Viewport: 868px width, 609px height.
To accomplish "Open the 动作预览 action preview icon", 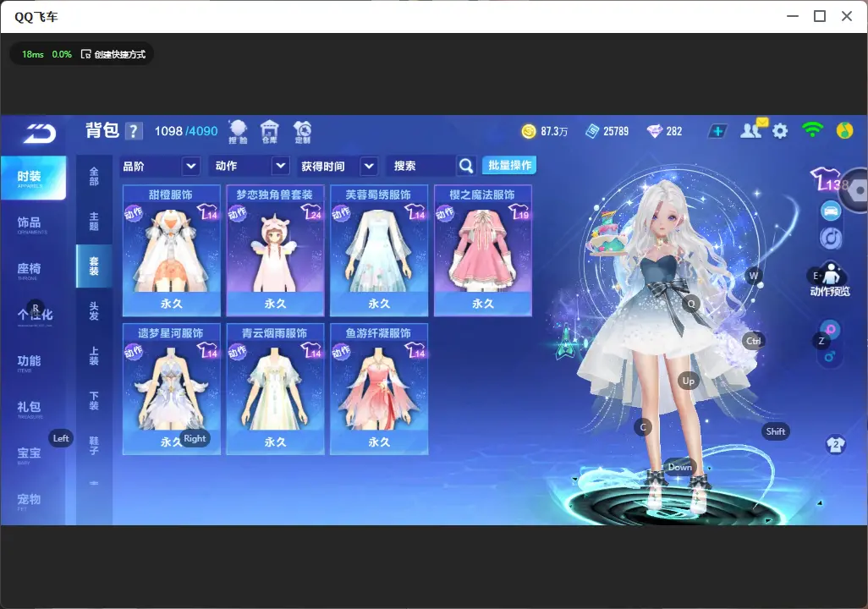I will point(829,280).
